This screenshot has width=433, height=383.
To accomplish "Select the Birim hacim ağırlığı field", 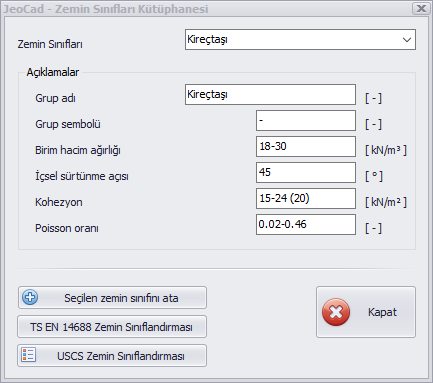I will tap(306, 147).
